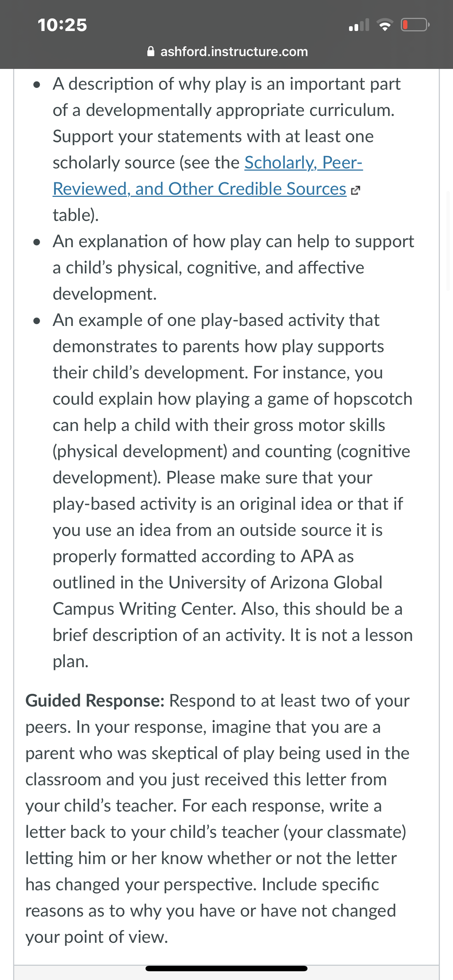Viewport: 453px width, 980px height.
Task: Tap the first bullet about play importance
Action: tap(227, 149)
